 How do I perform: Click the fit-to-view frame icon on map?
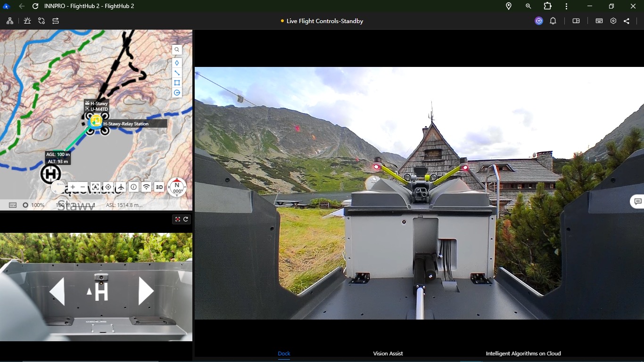click(95, 187)
